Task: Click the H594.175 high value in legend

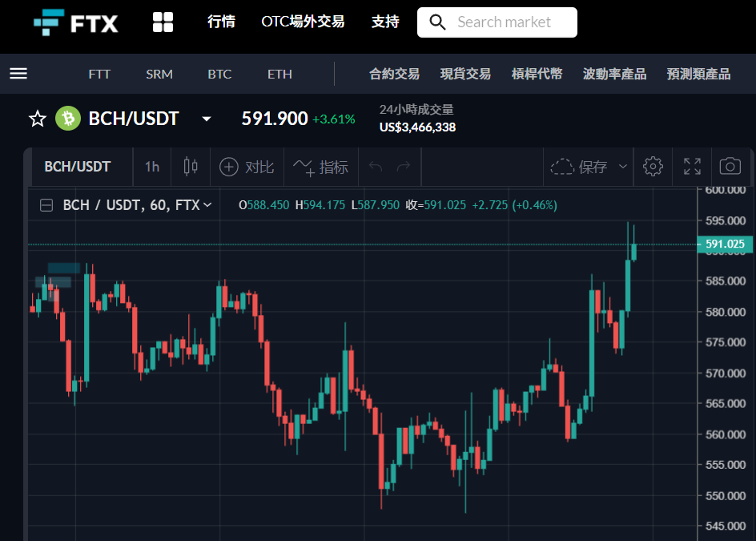Action: click(320, 205)
